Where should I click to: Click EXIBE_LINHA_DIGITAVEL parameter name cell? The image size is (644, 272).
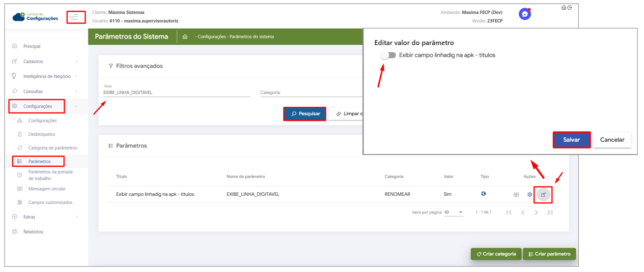point(253,194)
